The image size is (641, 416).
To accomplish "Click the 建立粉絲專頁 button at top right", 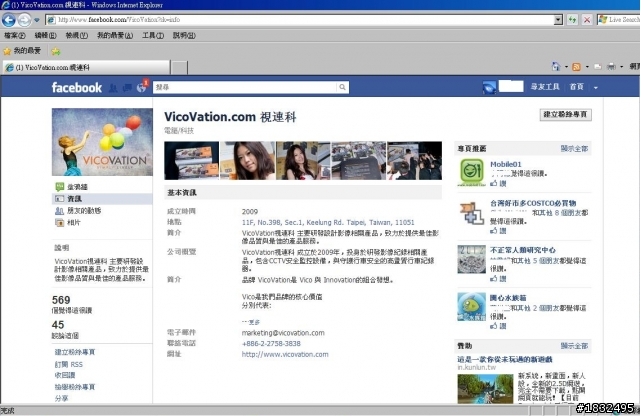I will [565, 114].
